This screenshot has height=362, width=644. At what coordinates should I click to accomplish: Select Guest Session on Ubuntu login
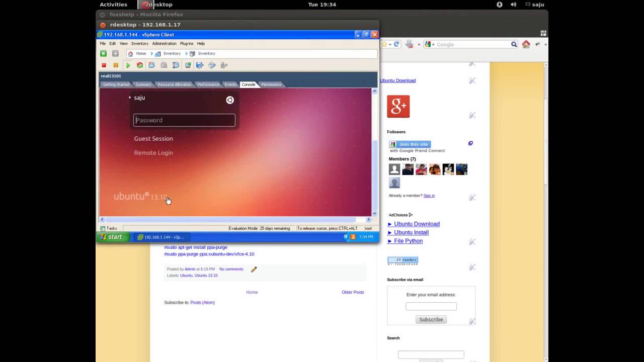coord(153,139)
